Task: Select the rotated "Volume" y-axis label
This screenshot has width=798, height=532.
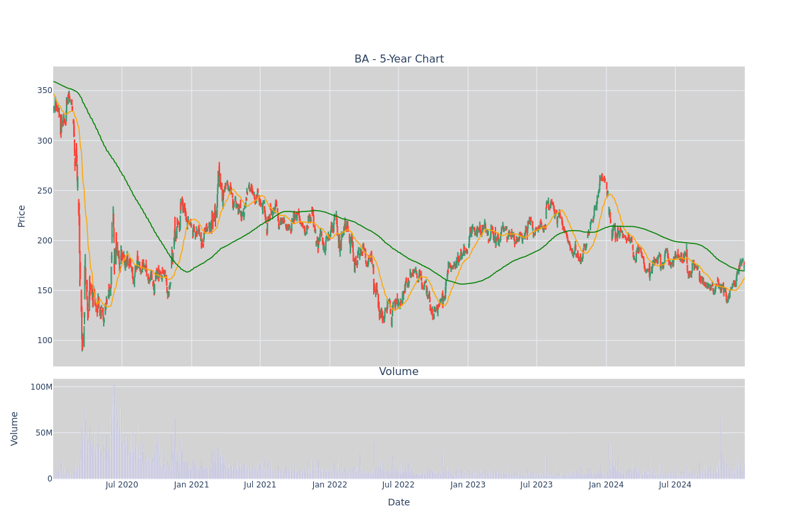Action: tap(15, 428)
